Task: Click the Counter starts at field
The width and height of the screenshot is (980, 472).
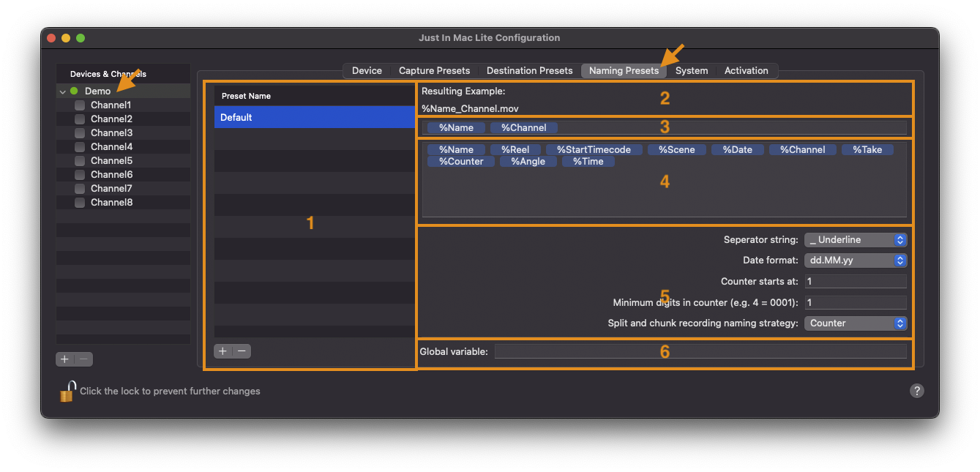Action: coord(856,282)
